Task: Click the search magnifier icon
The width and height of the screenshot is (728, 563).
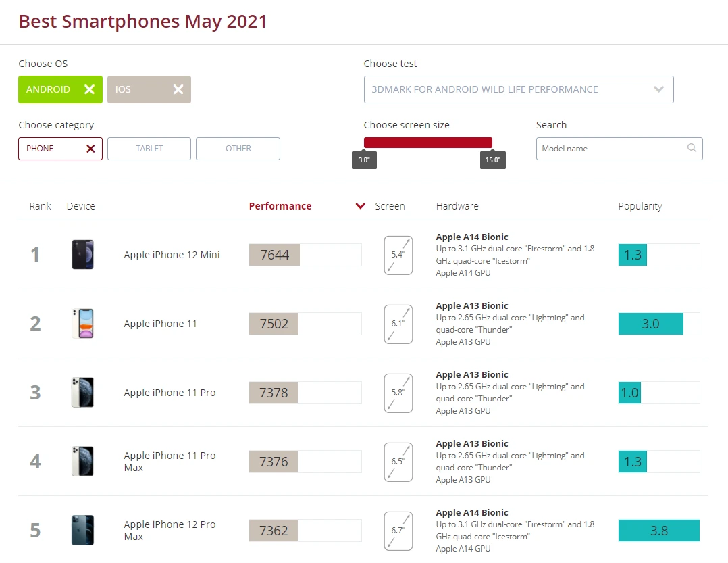Action: coord(692,148)
